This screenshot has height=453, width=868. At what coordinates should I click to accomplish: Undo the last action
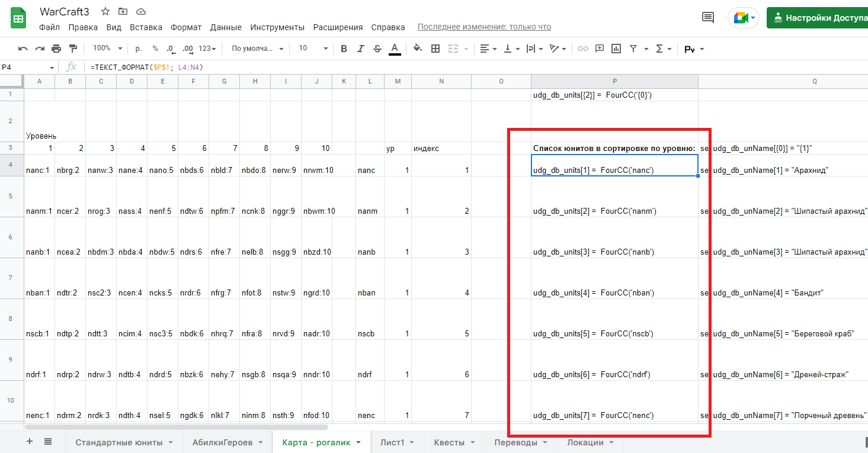(x=23, y=49)
